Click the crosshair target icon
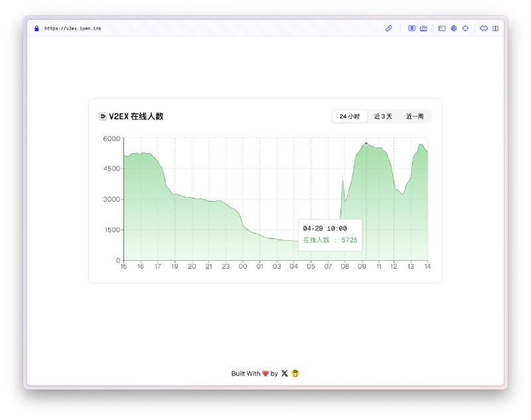The width and height of the screenshot is (531, 420). [465, 29]
